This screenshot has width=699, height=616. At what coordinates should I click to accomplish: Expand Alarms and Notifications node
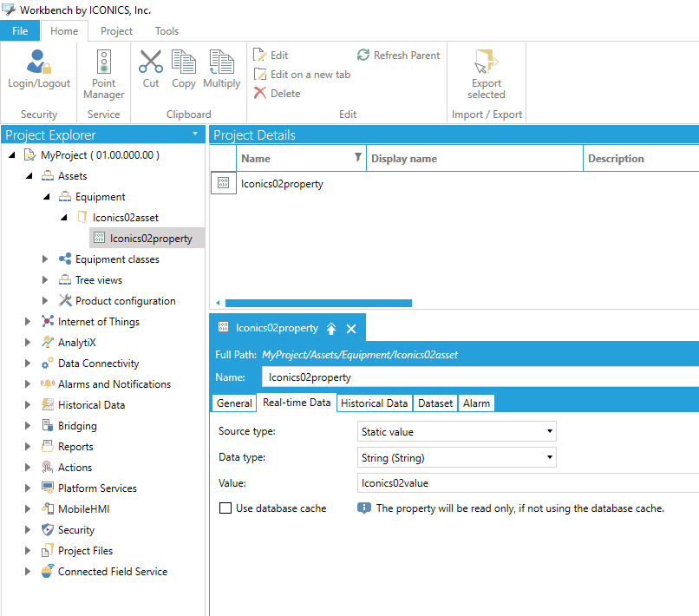pos(28,384)
